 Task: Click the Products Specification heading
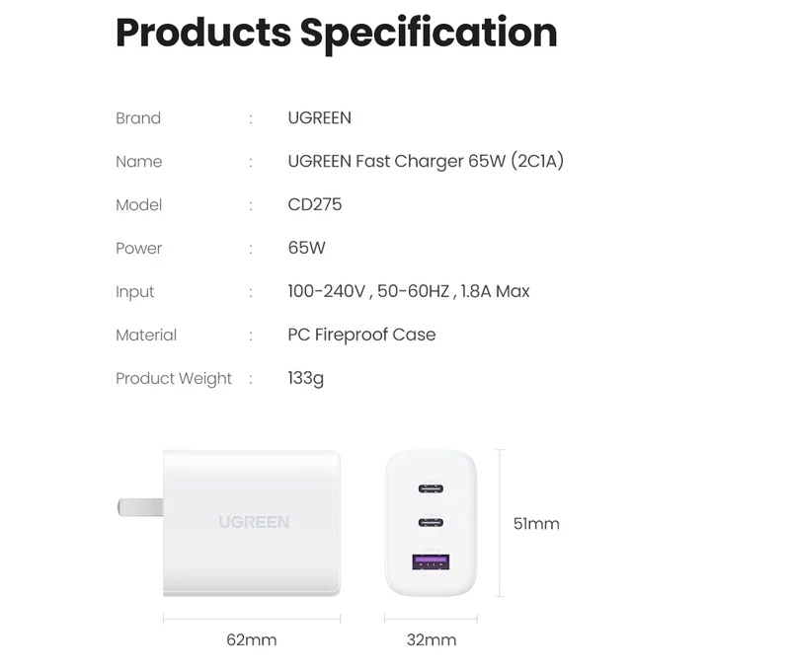point(337,34)
